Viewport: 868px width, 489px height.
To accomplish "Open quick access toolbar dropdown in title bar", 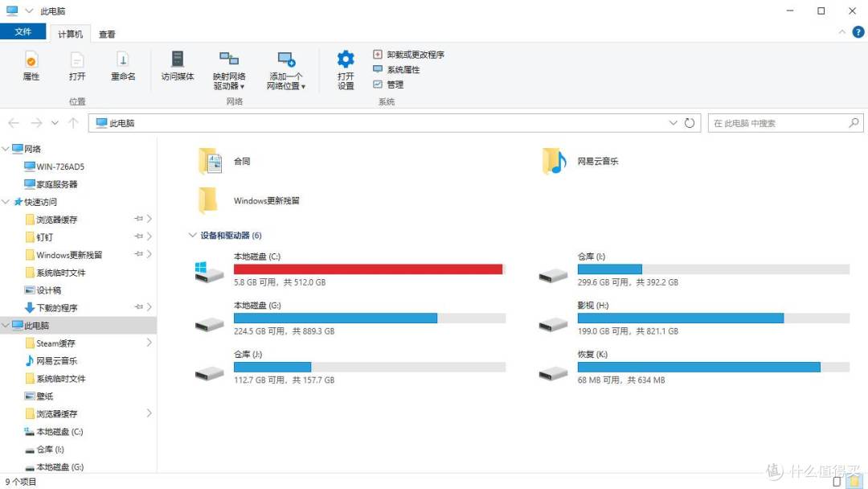I will (x=29, y=10).
